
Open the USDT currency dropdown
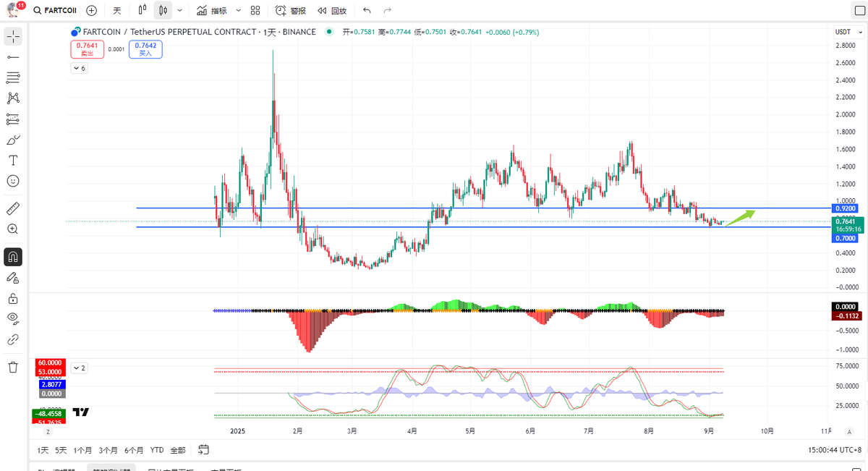click(x=843, y=32)
